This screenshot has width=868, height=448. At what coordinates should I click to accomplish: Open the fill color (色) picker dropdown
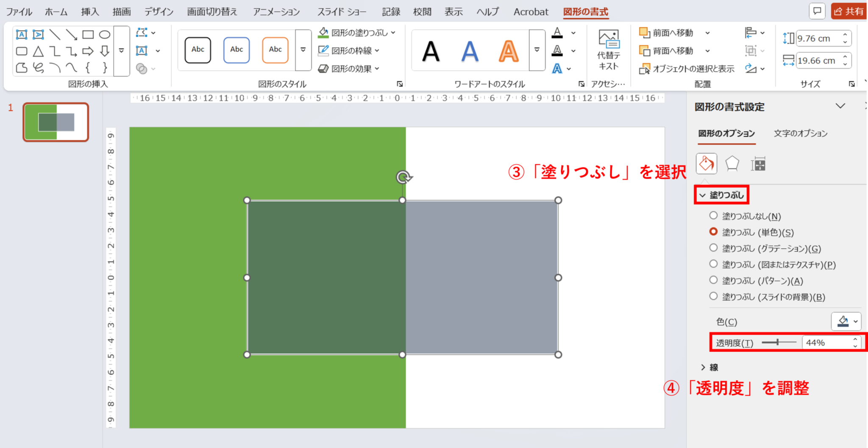pyautogui.click(x=846, y=321)
